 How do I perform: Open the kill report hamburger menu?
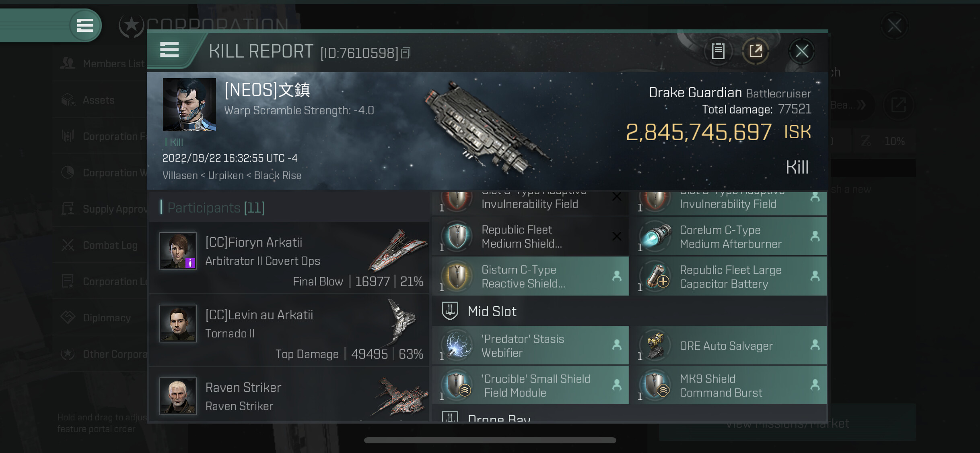pos(169,50)
